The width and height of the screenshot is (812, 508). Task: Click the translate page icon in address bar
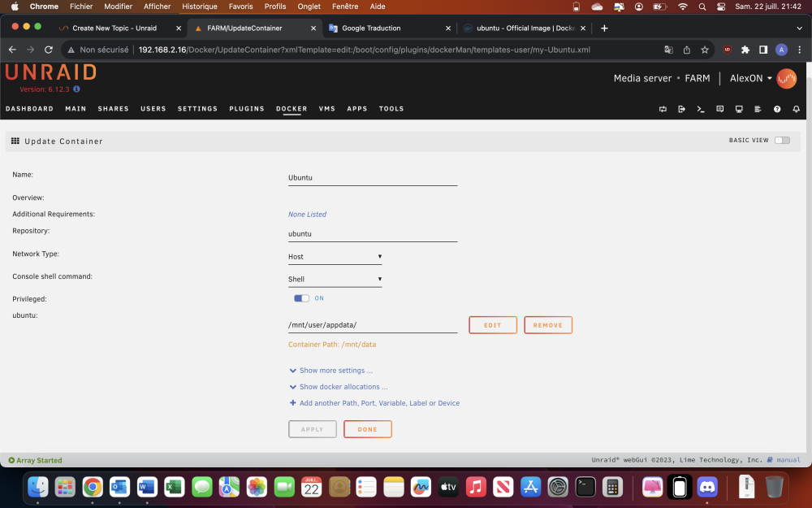[668, 50]
